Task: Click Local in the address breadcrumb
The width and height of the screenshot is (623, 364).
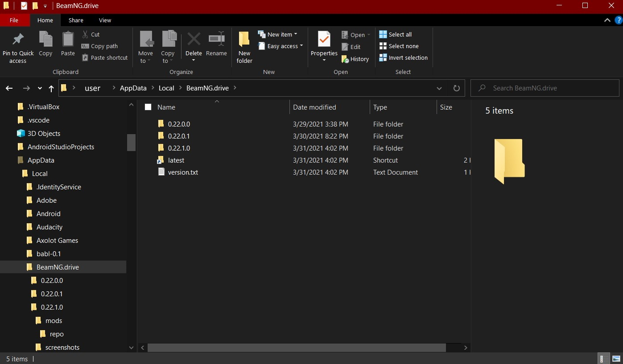Action: (x=166, y=88)
